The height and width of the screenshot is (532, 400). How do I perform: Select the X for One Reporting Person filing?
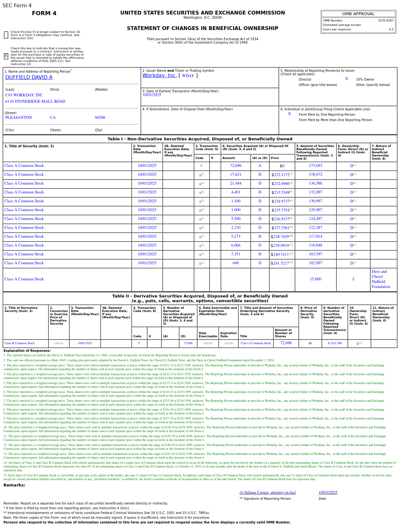(289, 114)
